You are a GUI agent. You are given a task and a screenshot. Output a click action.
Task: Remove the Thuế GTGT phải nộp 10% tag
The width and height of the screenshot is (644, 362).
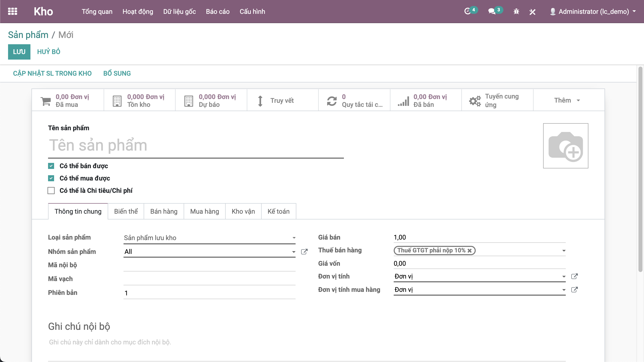pos(469,250)
